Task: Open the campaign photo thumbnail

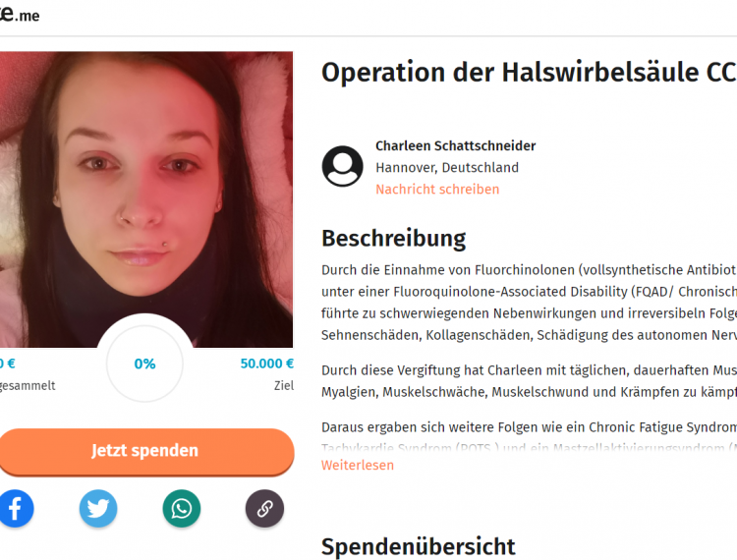Action: click(x=145, y=199)
